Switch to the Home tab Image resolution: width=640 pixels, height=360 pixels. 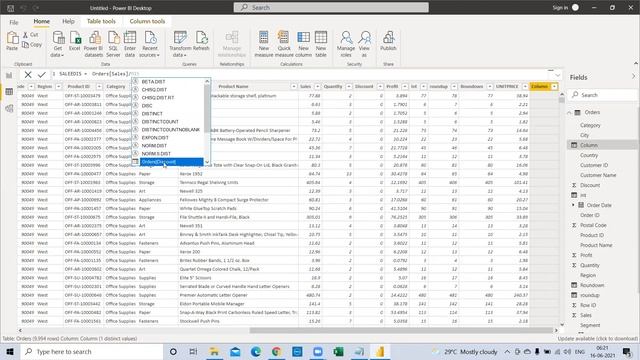(42, 21)
